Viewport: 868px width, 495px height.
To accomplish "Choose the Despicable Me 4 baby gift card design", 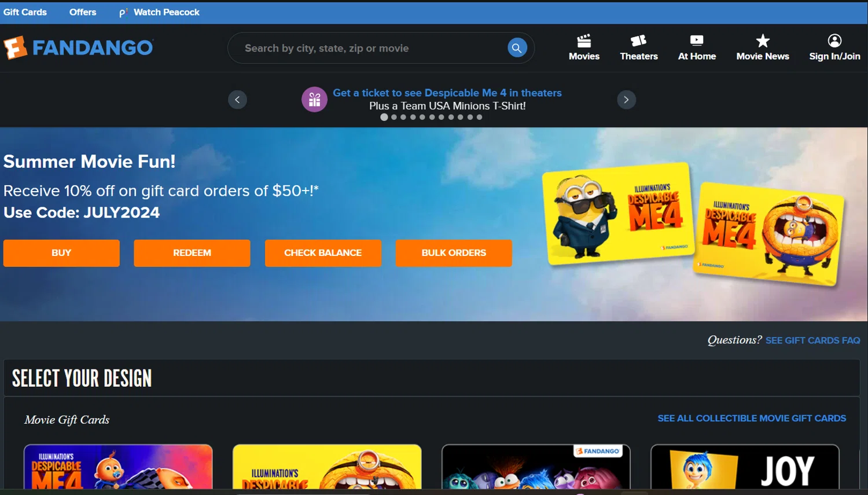I will [x=118, y=467].
